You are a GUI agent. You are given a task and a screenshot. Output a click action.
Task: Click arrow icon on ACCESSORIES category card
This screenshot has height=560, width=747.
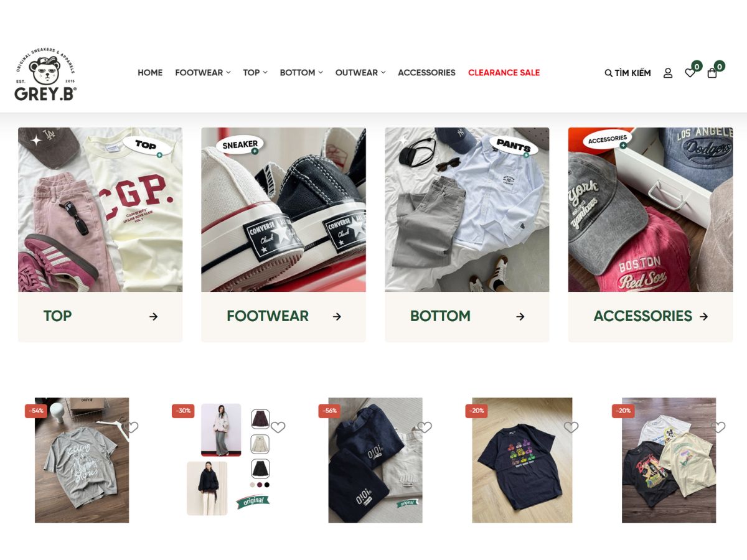704,317
